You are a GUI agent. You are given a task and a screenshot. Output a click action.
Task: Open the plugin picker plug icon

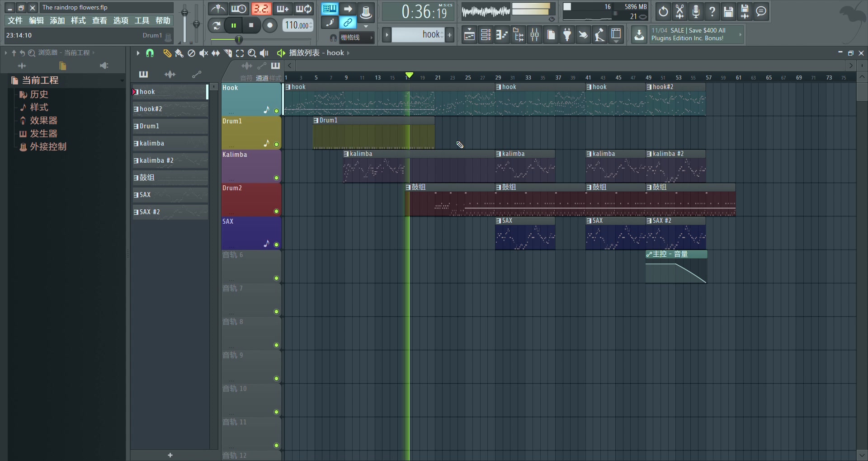click(x=567, y=34)
